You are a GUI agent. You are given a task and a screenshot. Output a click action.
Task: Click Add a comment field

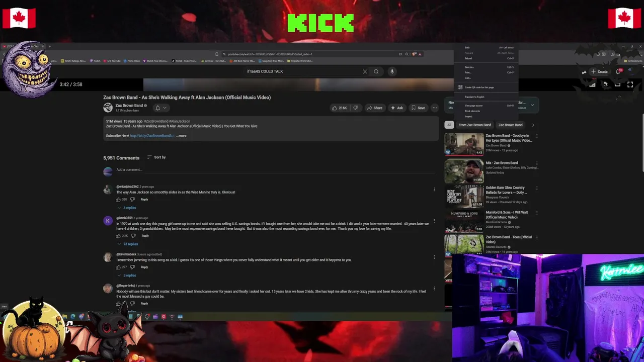pos(276,170)
